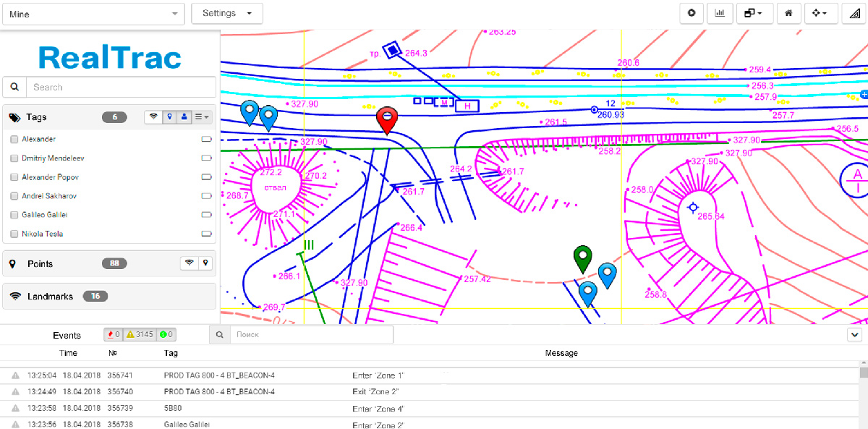Viewport: 868px width, 429px height.
Task: Open the Mine location dropdown
Action: point(93,14)
